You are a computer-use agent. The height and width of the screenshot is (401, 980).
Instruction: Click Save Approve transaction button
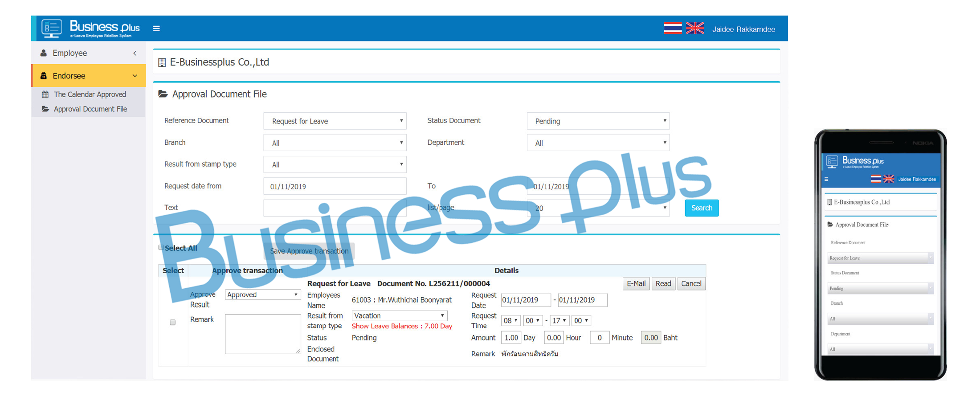(309, 251)
